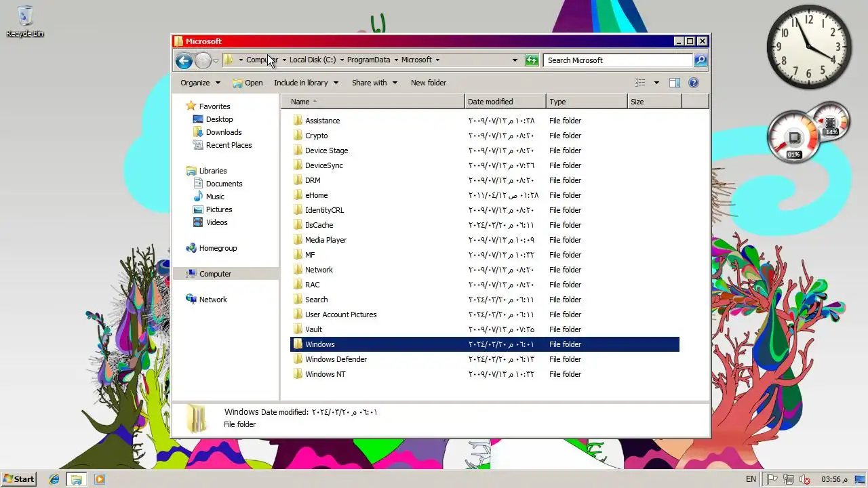The width and height of the screenshot is (868, 488).
Task: Click the Media Player folder icon
Action: (x=297, y=240)
